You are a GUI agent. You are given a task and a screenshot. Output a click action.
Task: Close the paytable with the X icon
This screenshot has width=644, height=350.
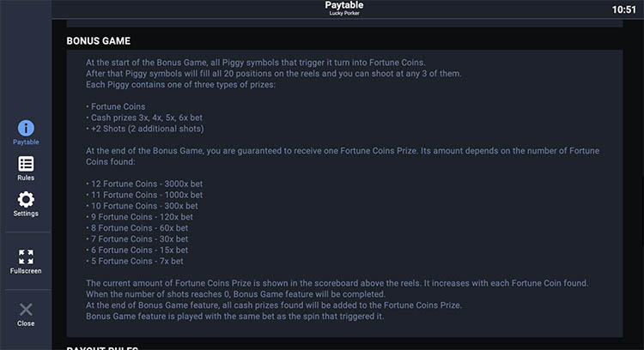26,311
